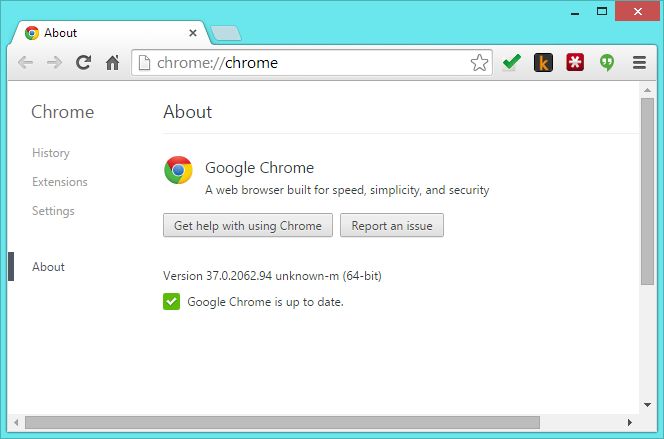Image resolution: width=664 pixels, height=439 pixels.
Task: Minimize the Chrome window
Action: [575, 13]
